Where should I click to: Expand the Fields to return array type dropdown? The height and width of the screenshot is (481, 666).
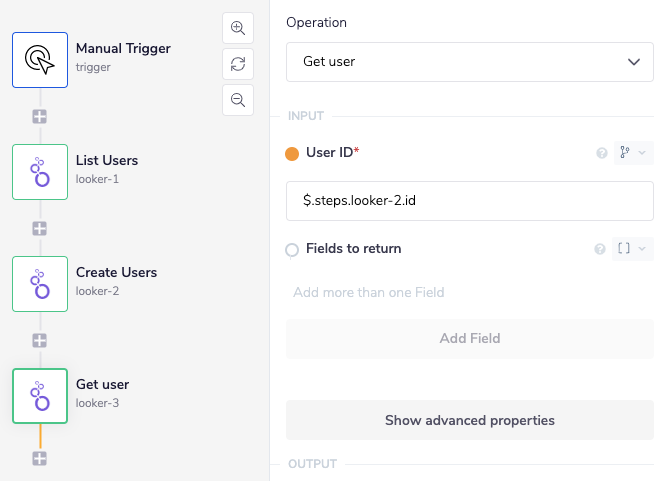(x=632, y=249)
